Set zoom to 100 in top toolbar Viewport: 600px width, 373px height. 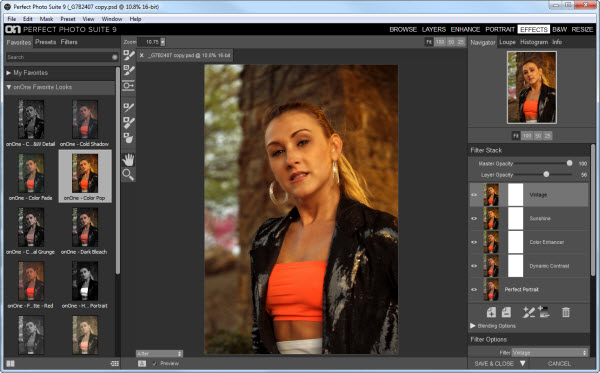click(x=440, y=42)
